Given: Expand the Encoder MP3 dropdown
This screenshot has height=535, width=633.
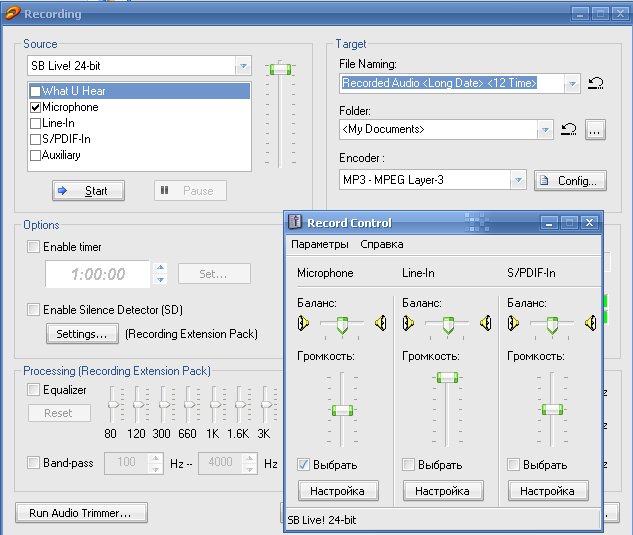Looking at the screenshot, I should click(x=518, y=180).
